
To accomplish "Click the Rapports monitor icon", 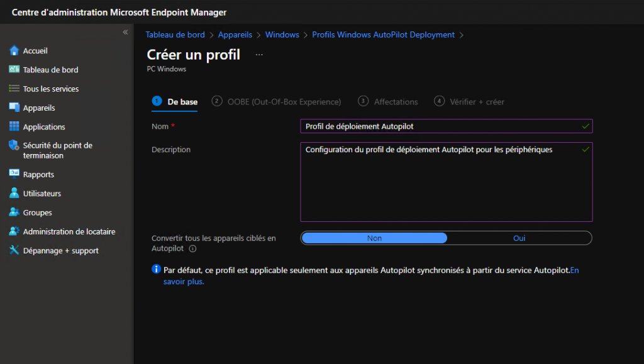I will click(14, 174).
